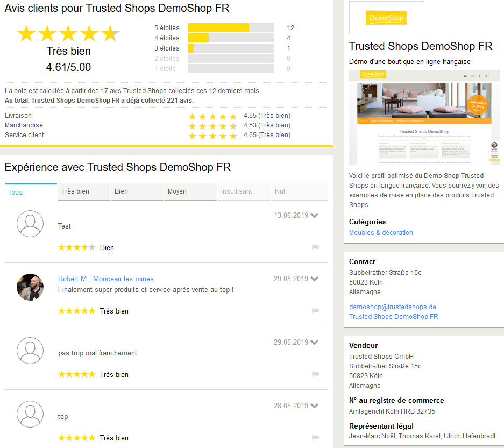Click the 'Catégories' heading
The image size is (504, 448).
click(367, 222)
